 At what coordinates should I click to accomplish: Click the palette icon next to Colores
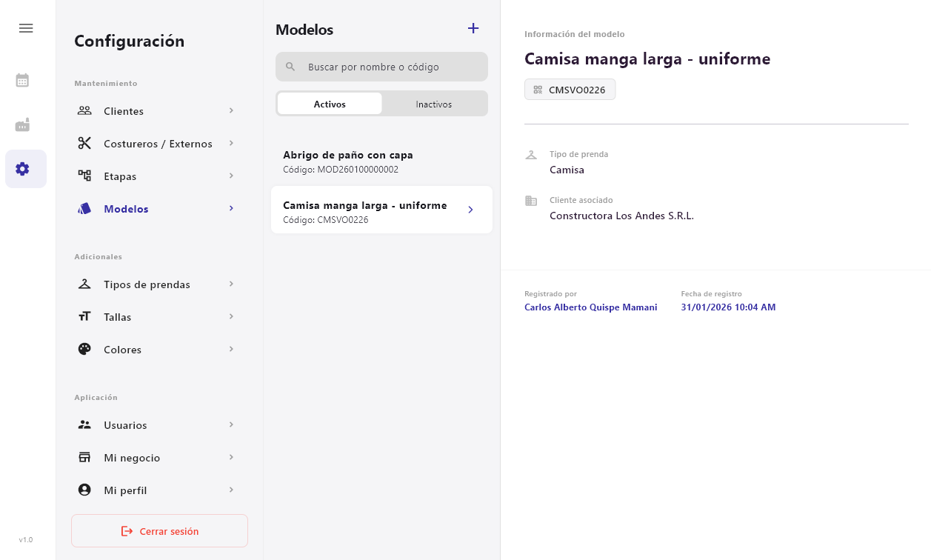84,350
